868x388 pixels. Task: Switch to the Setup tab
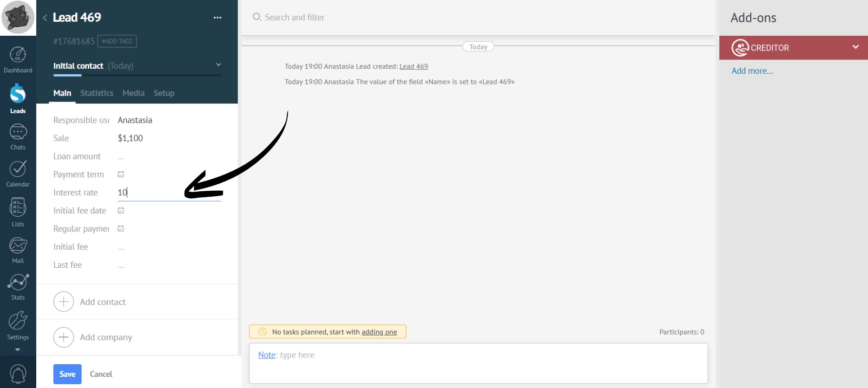point(164,93)
